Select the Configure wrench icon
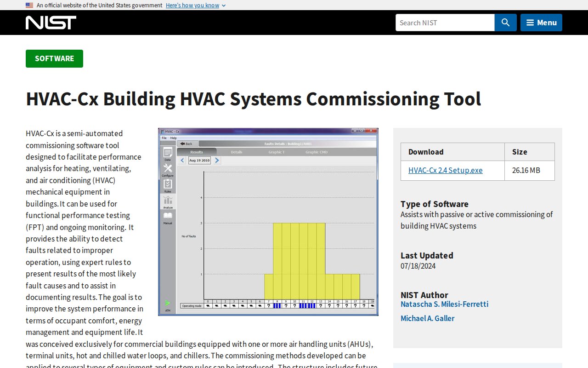Image resolution: width=588 pixels, height=368 pixels. (x=168, y=169)
